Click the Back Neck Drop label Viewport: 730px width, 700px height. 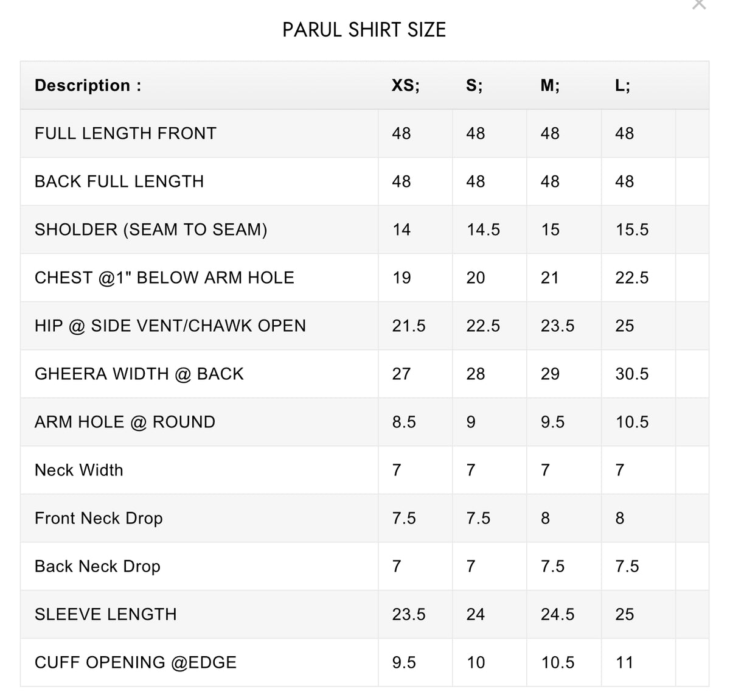pyautogui.click(x=97, y=566)
